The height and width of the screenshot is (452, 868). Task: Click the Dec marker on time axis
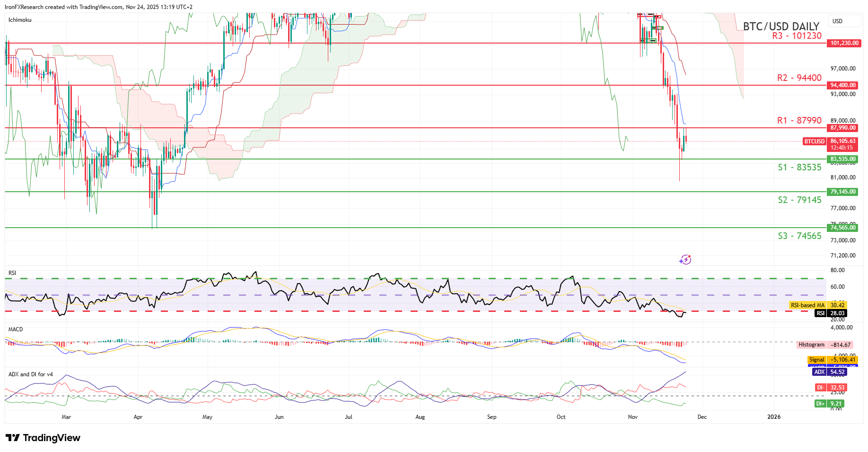tap(702, 417)
